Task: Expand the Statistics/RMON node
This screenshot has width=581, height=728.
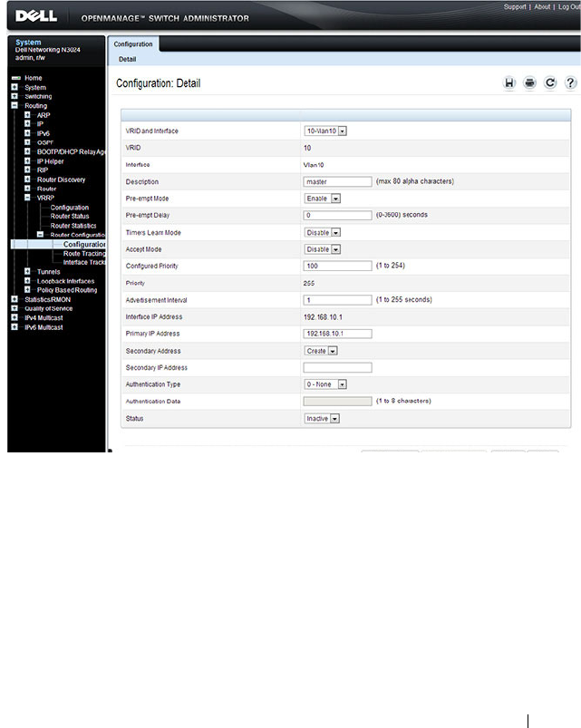Action: tap(15, 299)
